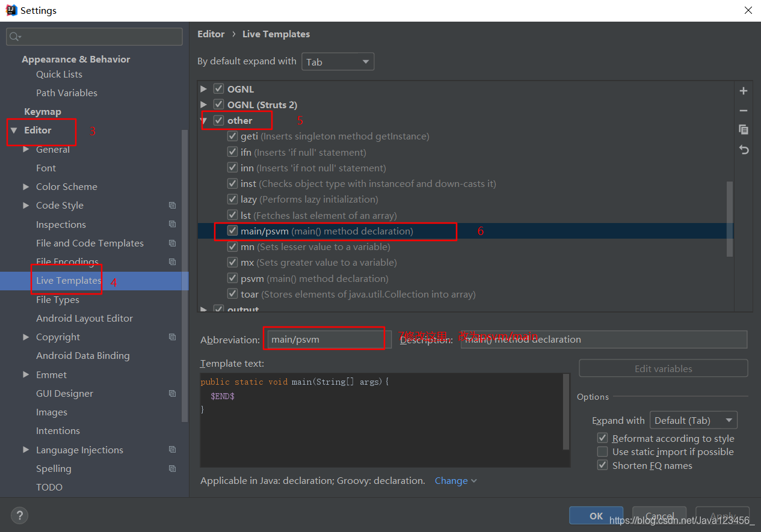Select the Font settings page
This screenshot has height=532, width=761.
coord(46,168)
